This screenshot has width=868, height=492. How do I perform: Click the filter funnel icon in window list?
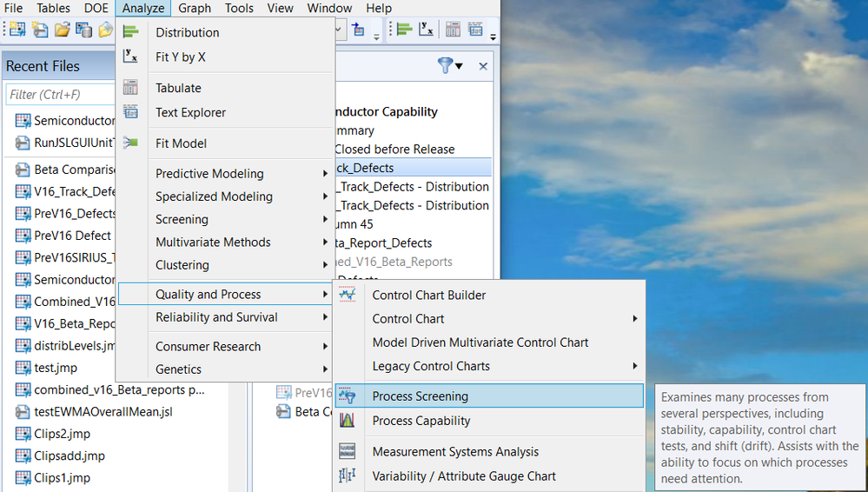click(x=445, y=66)
